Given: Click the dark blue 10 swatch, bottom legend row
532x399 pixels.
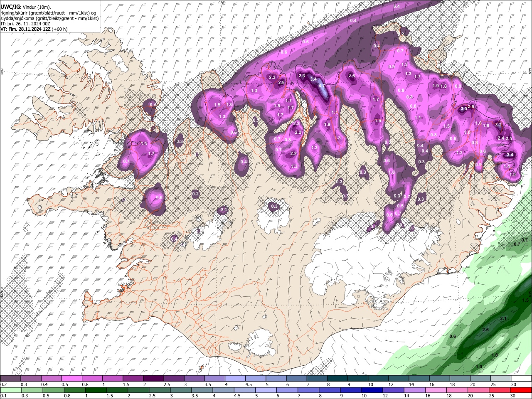Looking at the screenshot, I should click(372, 390).
